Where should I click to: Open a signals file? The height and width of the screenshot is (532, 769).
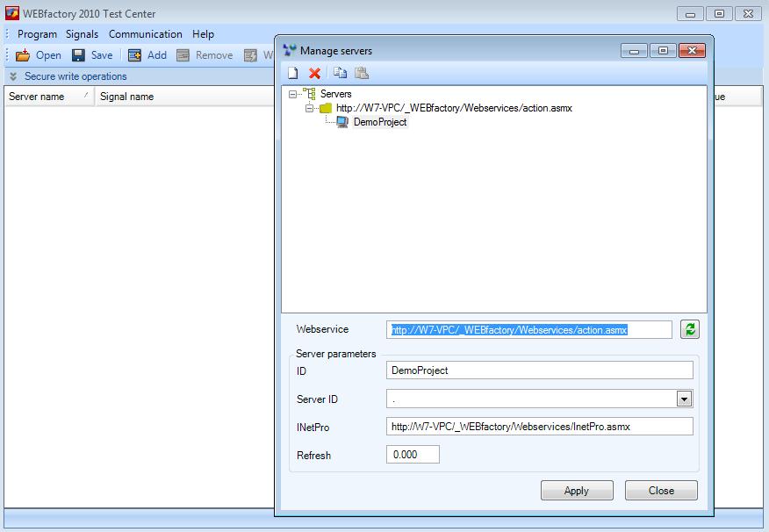38,54
